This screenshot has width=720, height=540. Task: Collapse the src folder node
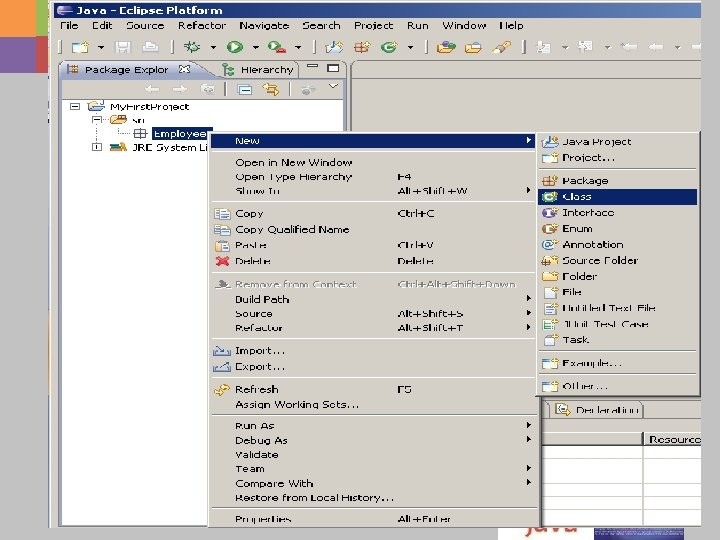click(x=97, y=120)
